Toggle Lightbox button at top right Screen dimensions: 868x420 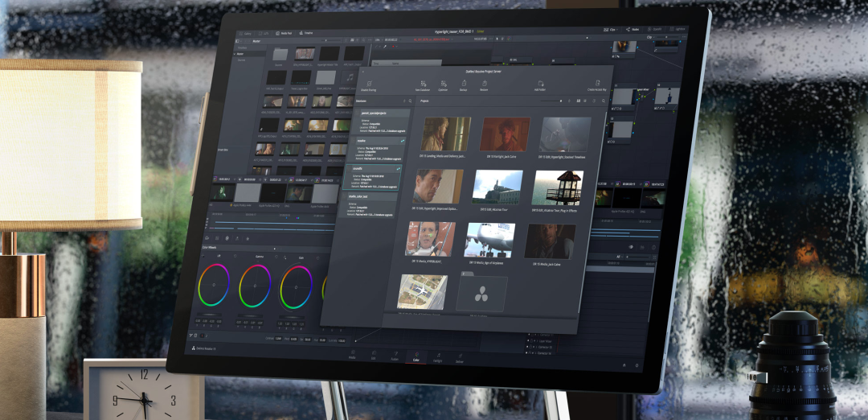[x=678, y=29]
